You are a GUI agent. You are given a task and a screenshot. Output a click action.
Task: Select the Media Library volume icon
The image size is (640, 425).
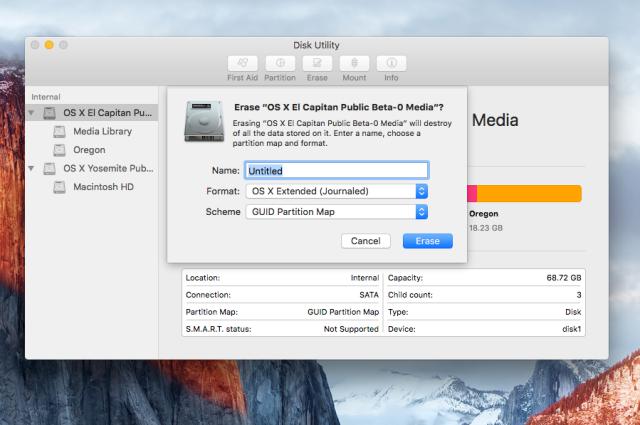(59, 131)
